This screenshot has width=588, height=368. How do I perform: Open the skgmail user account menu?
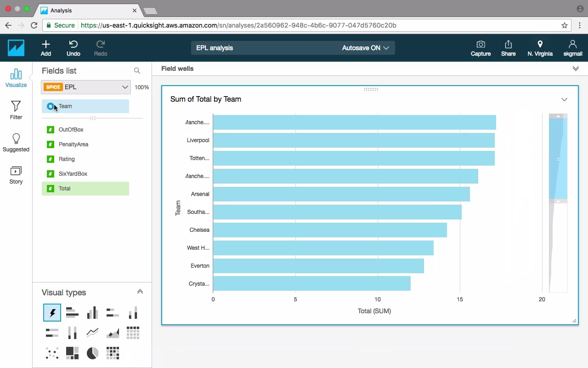573,48
